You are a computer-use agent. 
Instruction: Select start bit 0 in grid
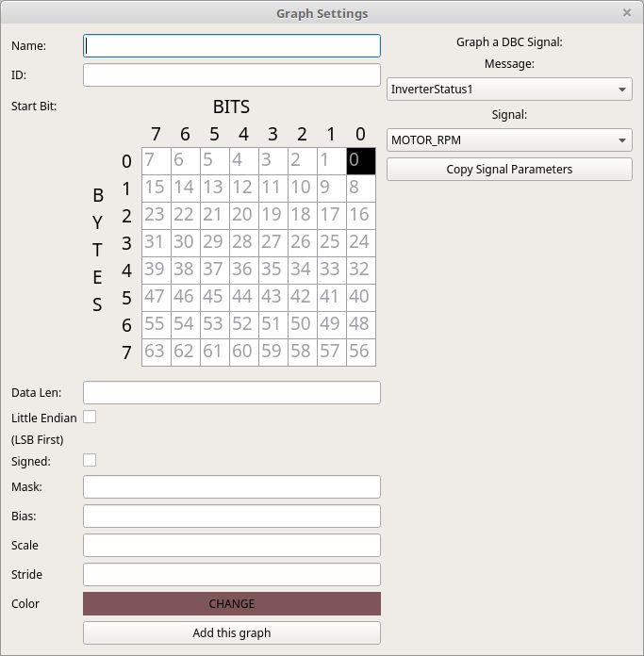361,161
